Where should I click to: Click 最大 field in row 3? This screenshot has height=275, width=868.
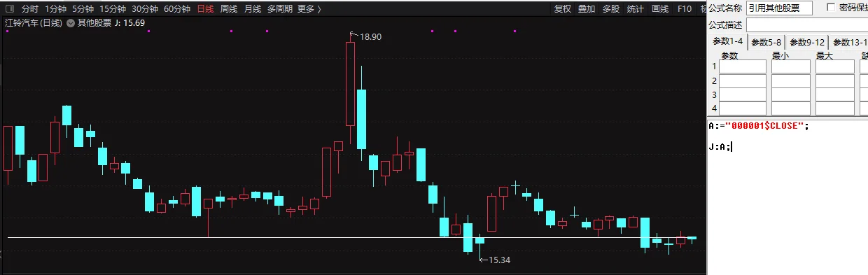(835, 94)
